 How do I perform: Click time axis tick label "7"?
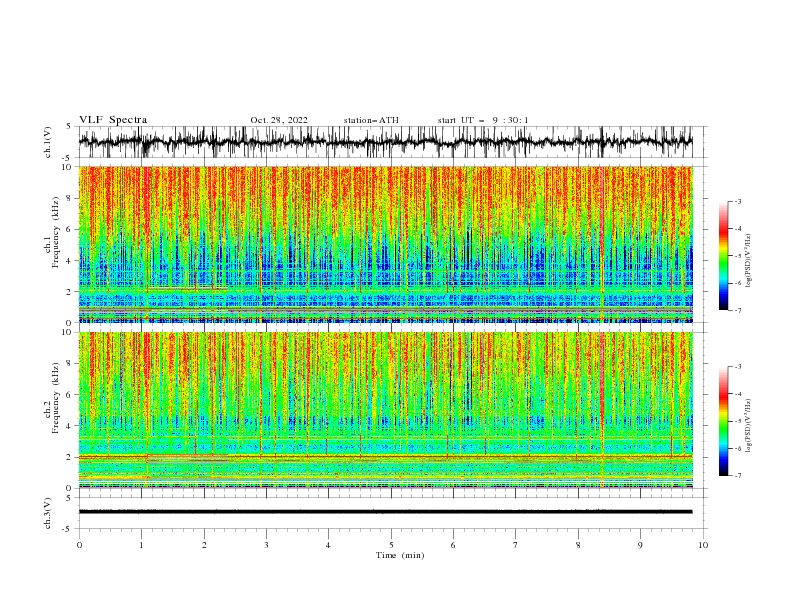point(516,545)
